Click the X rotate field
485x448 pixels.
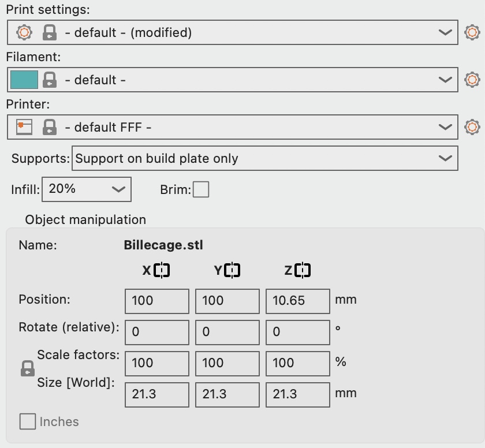tap(156, 332)
